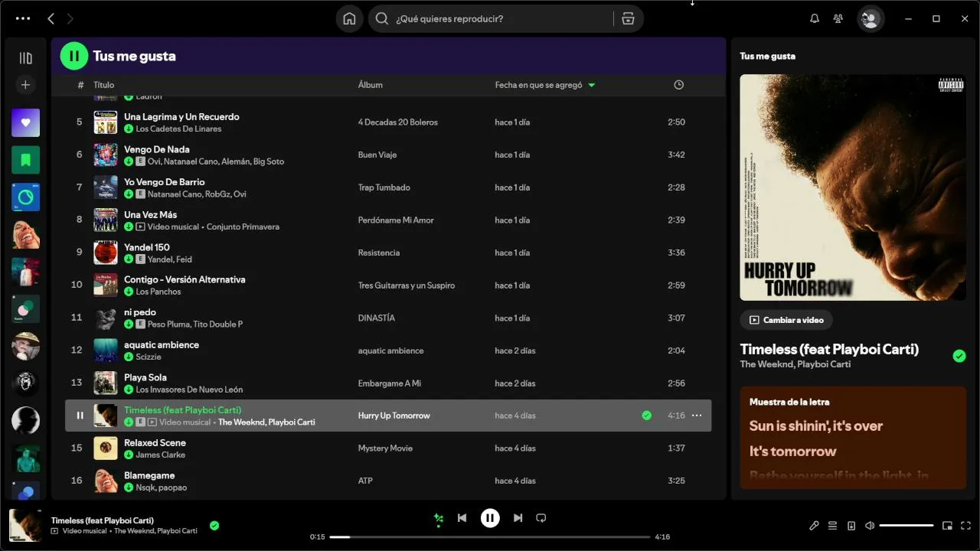Open notifications bell
The image size is (980, 551).
tap(815, 18)
